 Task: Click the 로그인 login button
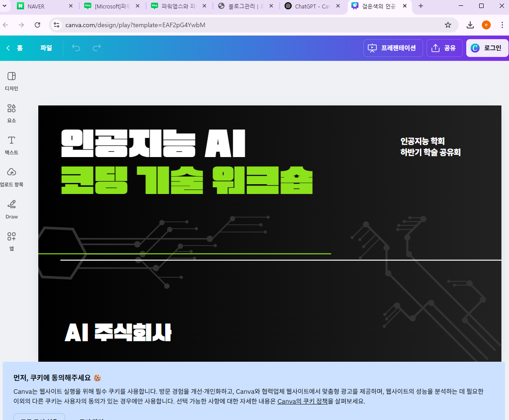[487, 48]
